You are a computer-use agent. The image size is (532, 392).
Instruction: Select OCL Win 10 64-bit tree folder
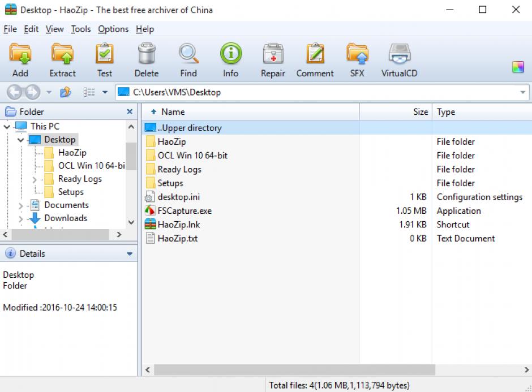coord(92,166)
